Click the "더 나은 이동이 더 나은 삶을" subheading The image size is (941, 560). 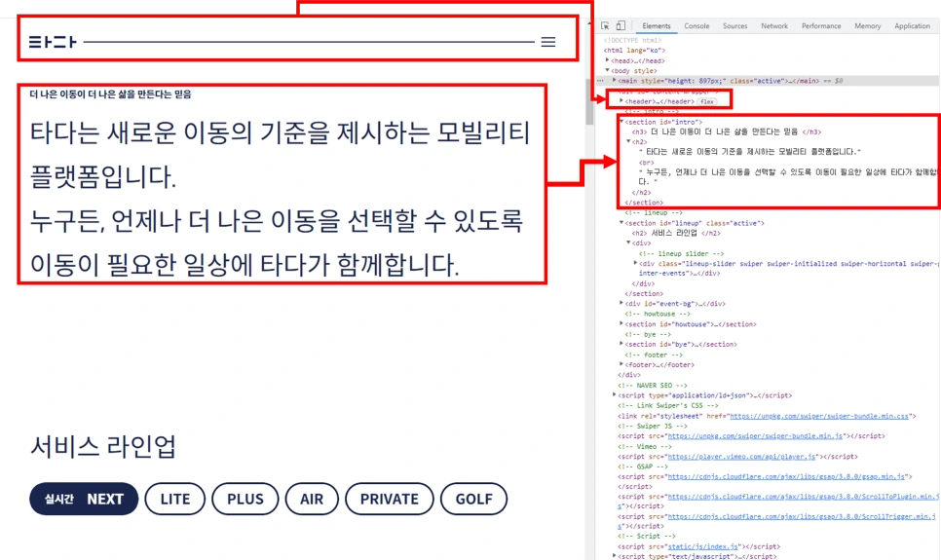coord(110,94)
